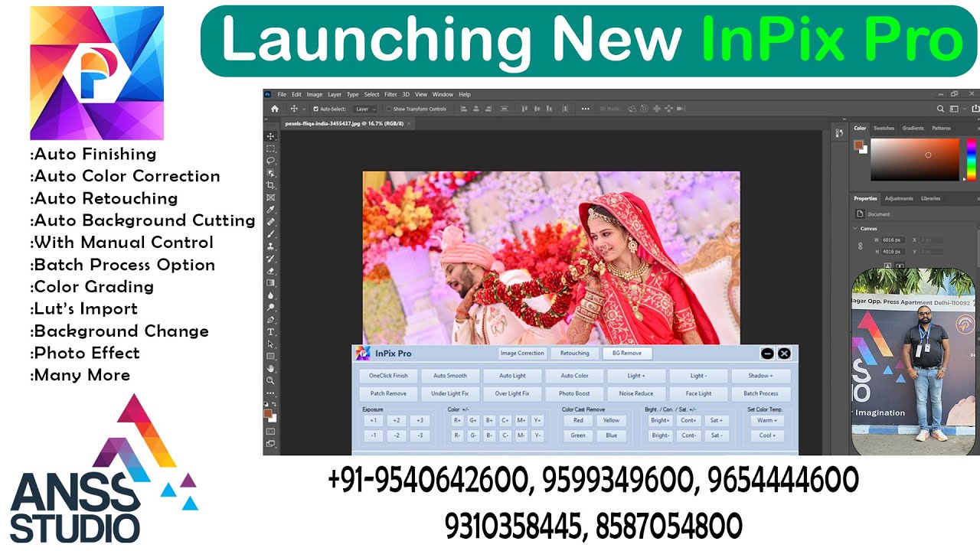This screenshot has height=551, width=980.
Task: Click the Photo Boost button
Action: click(574, 393)
